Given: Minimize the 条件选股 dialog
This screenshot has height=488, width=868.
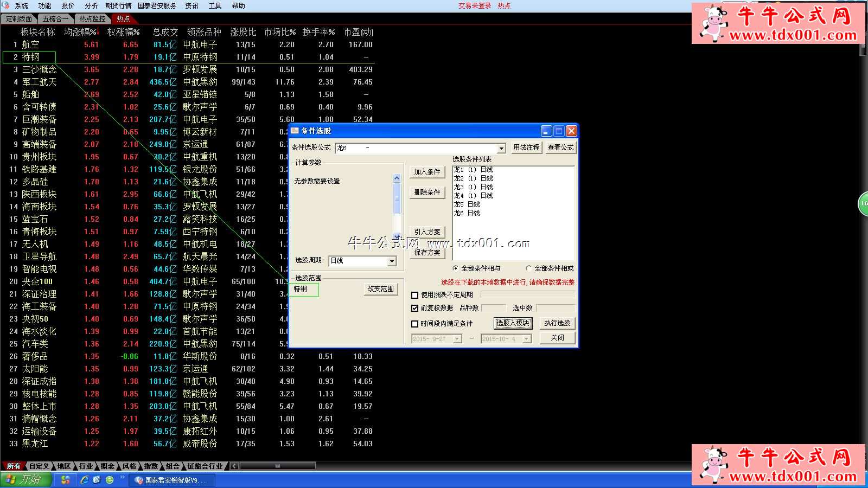Looking at the screenshot, I should [546, 131].
